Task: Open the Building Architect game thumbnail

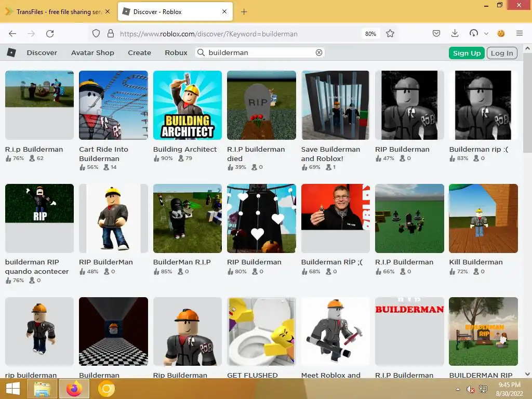Action: tap(187, 105)
